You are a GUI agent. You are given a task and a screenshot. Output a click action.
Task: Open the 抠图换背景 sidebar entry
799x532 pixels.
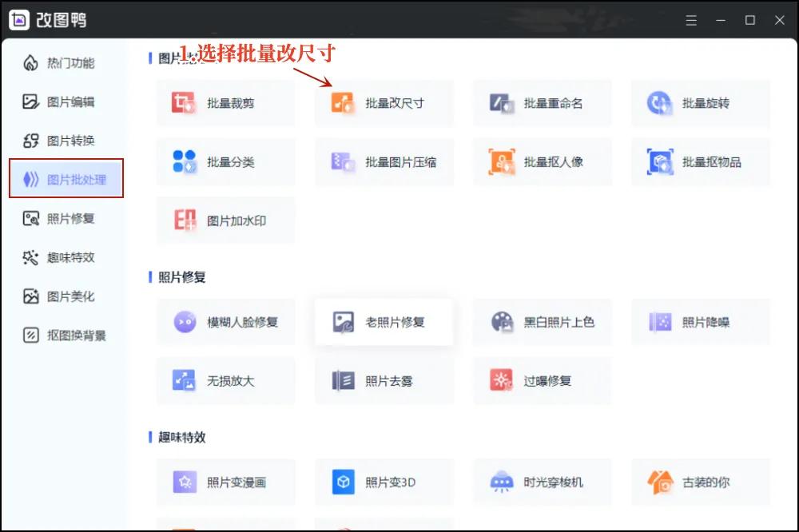67,335
